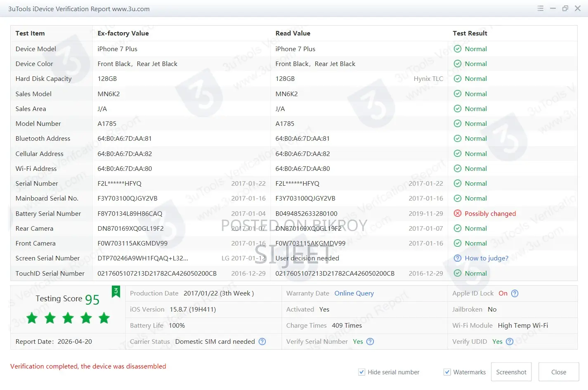Click the Normal check icon for TouchID Serial Number
The image size is (588, 390).
pos(458,273)
